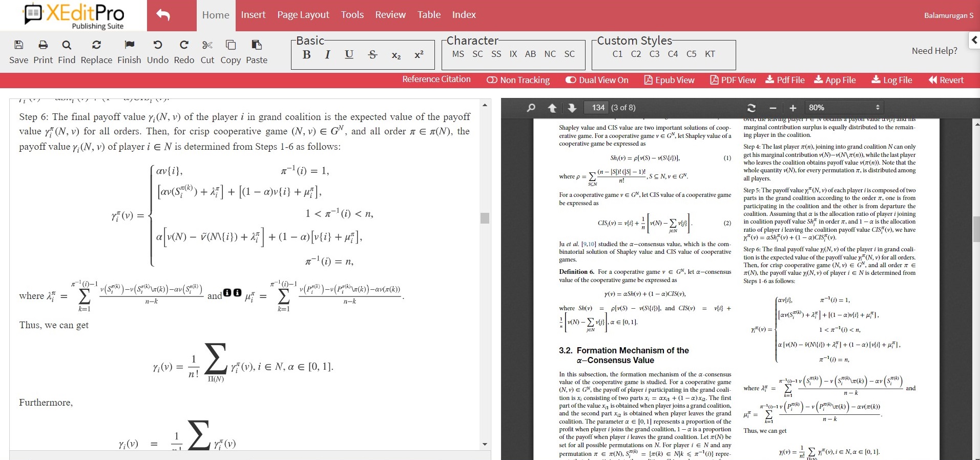Apply NC character style
Image resolution: width=980 pixels, height=460 pixels.
(x=550, y=54)
